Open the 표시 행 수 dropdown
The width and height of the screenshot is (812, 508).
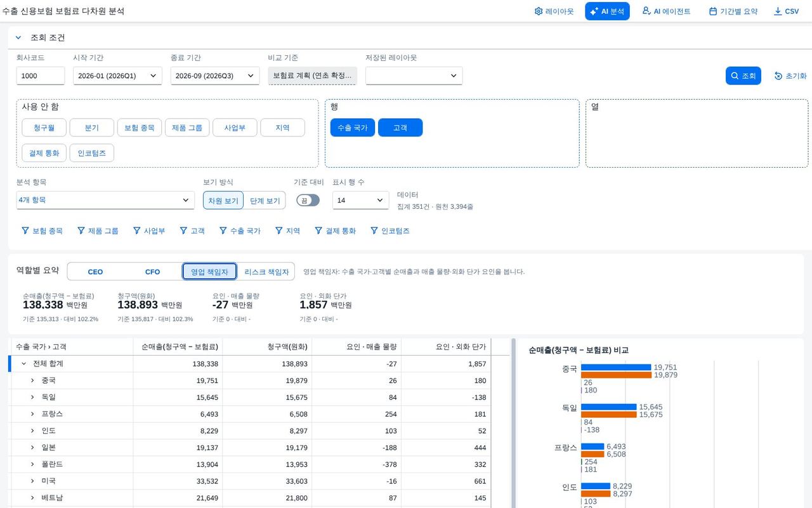coord(360,200)
